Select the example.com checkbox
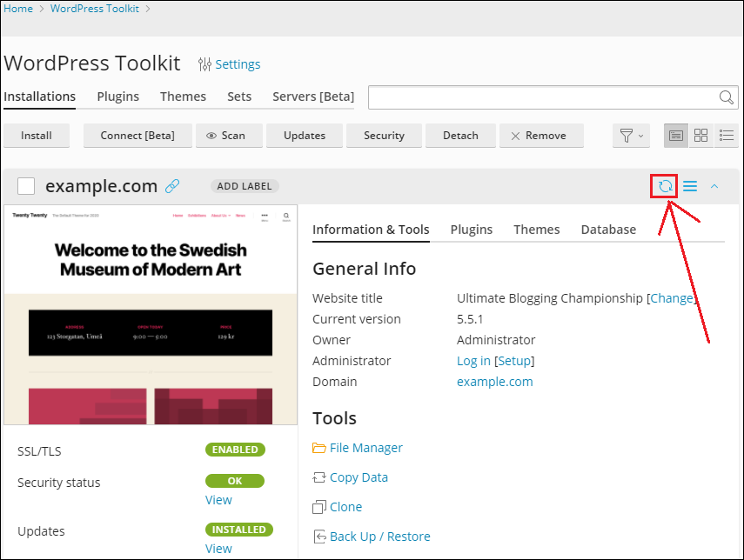This screenshot has height=560, width=744. (x=26, y=186)
